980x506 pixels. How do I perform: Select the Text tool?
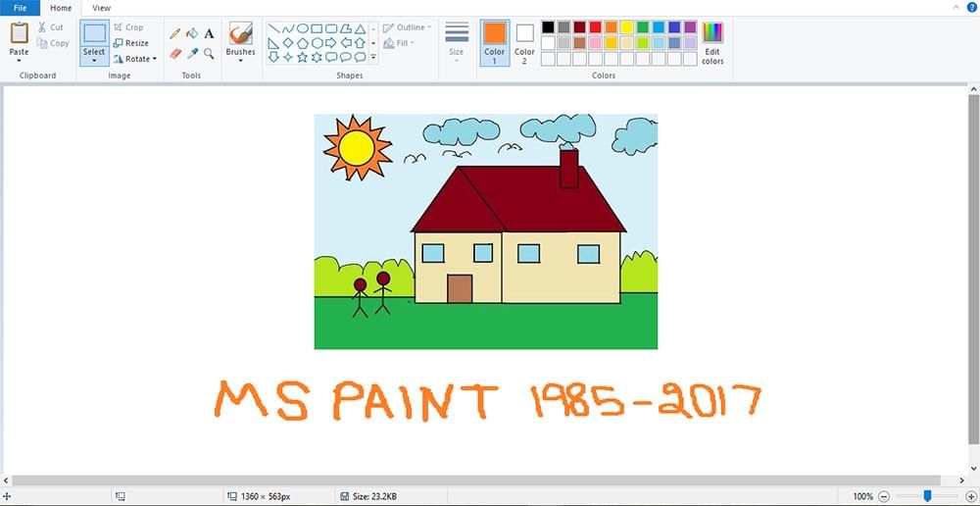click(x=209, y=33)
